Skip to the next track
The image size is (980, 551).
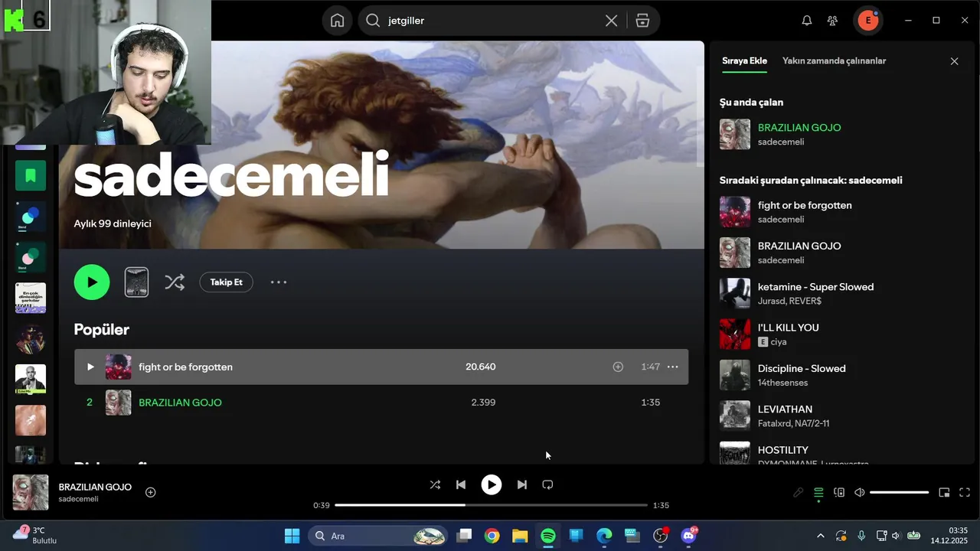click(522, 484)
